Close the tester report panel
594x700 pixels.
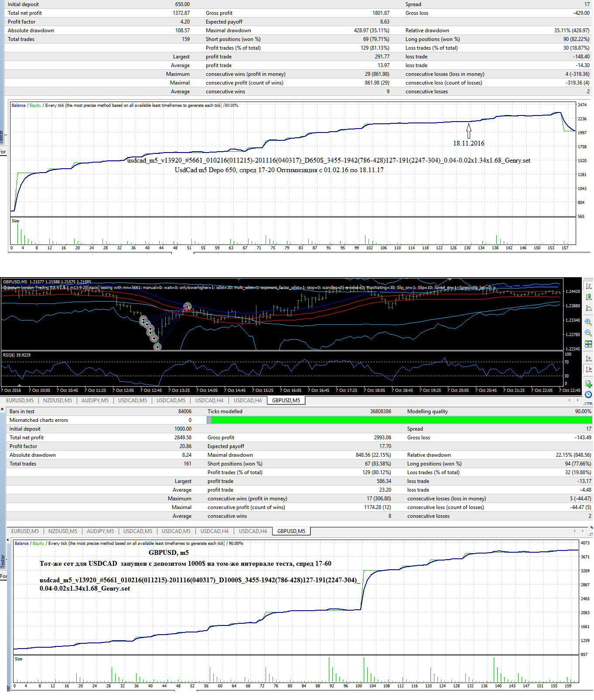click(x=2, y=409)
